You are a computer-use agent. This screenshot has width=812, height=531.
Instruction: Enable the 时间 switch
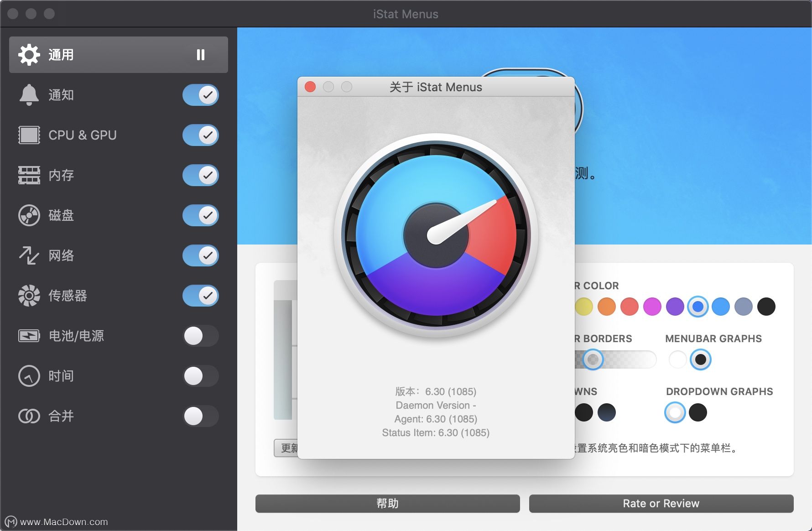click(201, 376)
